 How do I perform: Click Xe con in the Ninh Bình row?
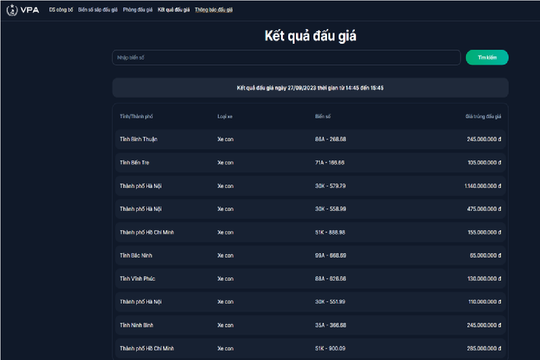coord(226,325)
